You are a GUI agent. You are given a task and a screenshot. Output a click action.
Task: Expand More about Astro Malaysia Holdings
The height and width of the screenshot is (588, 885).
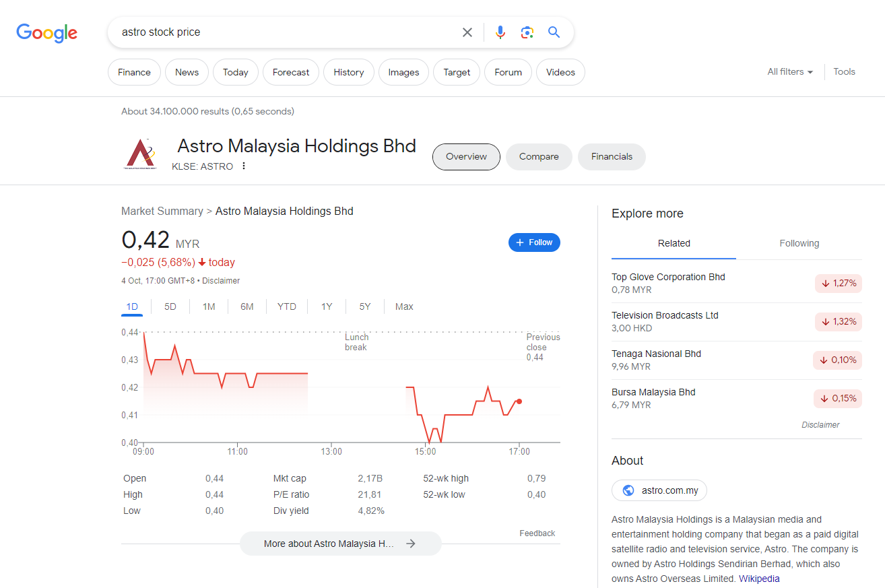coord(340,544)
